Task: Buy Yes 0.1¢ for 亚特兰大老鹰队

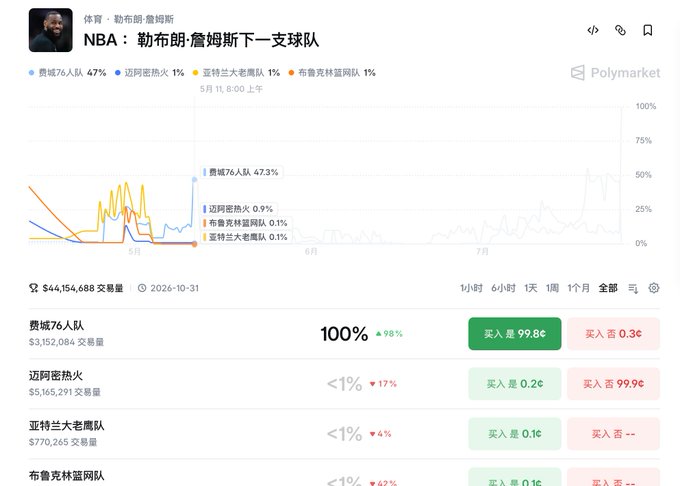Action: click(515, 434)
